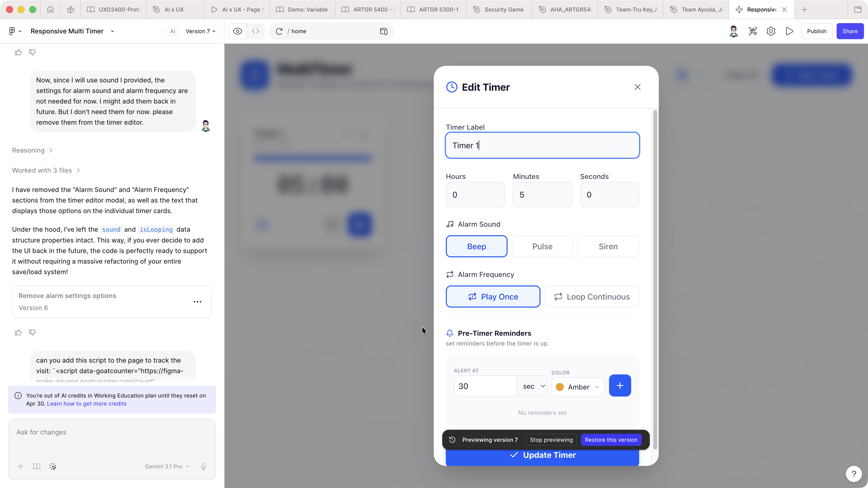Thumbs down the first response at top
Image resolution: width=868 pixels, height=488 pixels.
pyautogui.click(x=32, y=52)
